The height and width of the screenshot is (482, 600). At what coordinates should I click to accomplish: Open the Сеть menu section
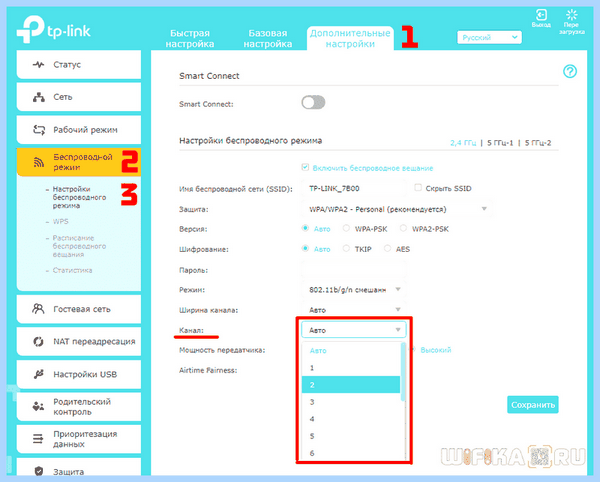[x=79, y=97]
